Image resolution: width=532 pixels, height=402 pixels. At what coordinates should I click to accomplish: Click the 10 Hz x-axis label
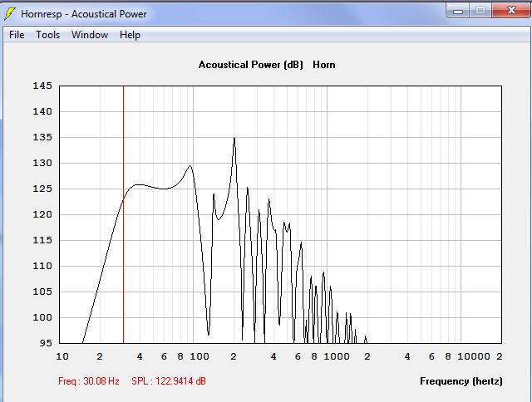click(x=62, y=356)
